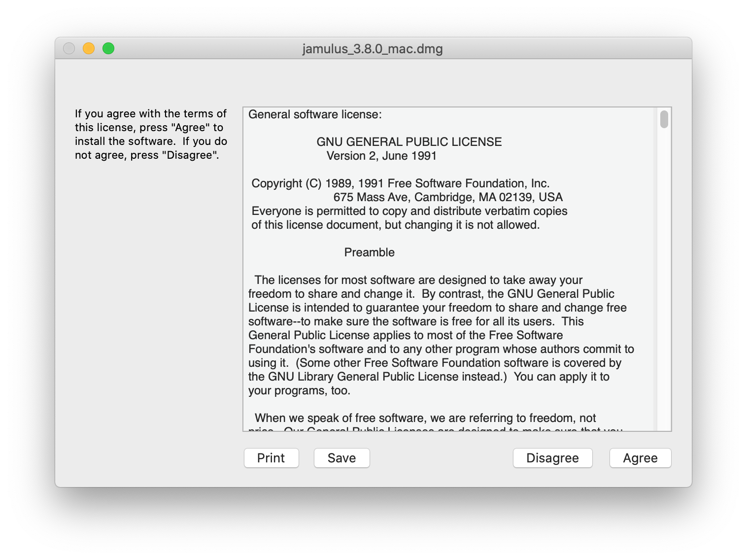Click the GNU GENERAL PUBLIC LICENSE heading
The height and width of the screenshot is (560, 747).
click(409, 142)
